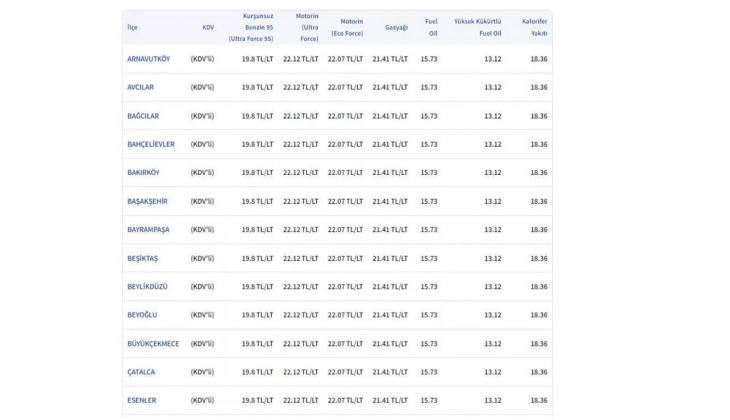The image size is (730, 420).
Task: Open the BÜYÜKÇEKMECE district link
Action: pos(153,343)
